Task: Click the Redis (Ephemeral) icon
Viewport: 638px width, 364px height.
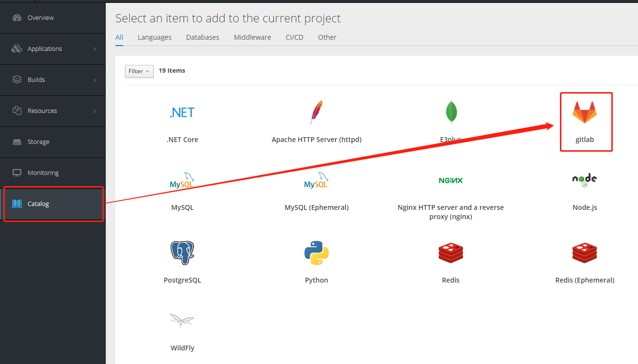Action: pyautogui.click(x=584, y=253)
